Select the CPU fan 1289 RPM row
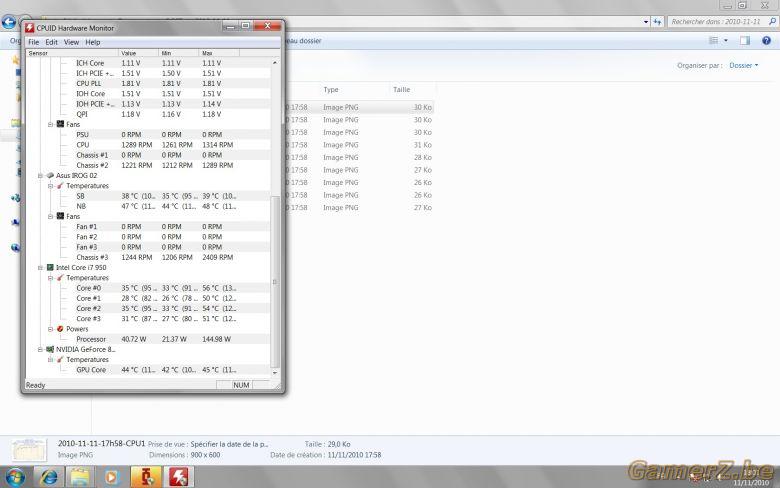This screenshot has width=780, height=488. pyautogui.click(x=148, y=145)
